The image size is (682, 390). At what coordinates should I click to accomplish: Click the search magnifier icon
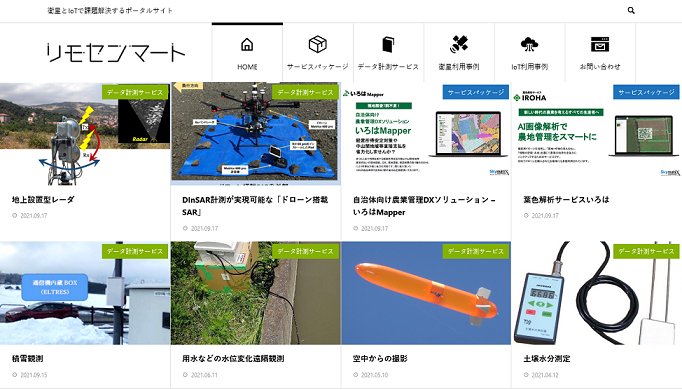coord(631,10)
